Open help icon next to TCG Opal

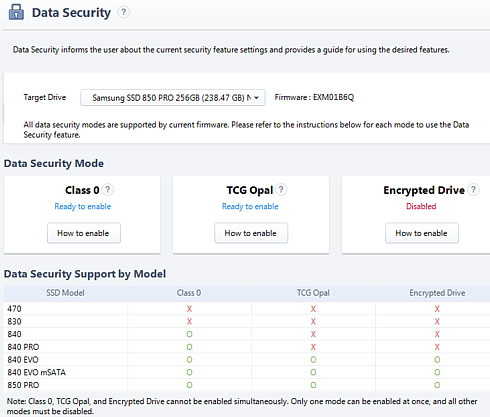point(281,189)
